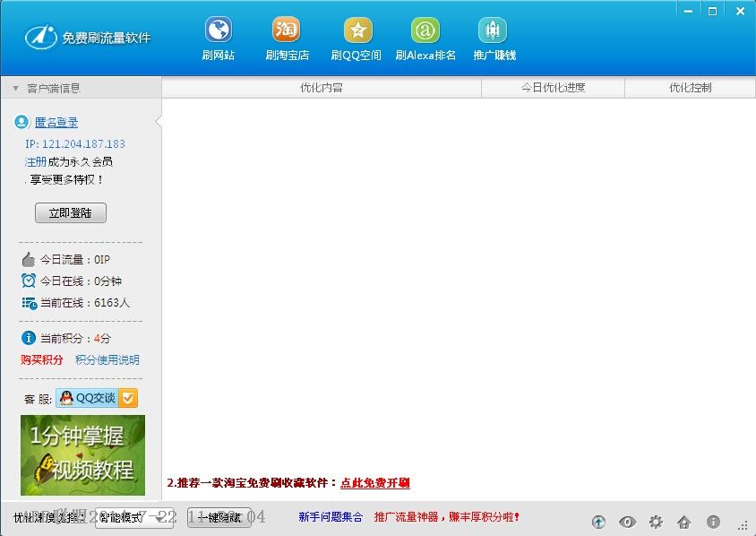Open the 刷淘宝店 Taobao shop tool
756x536 pixels.
[x=285, y=36]
